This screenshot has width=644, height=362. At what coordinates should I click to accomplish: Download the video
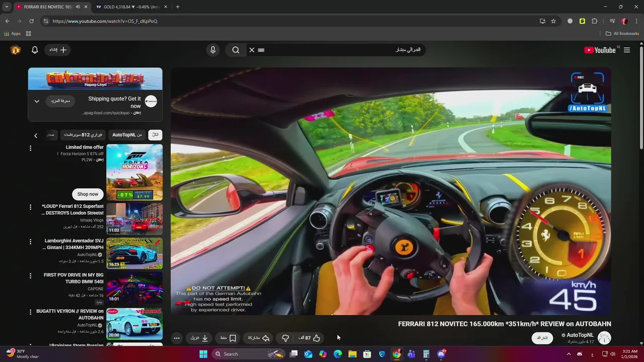pyautogui.click(x=199, y=338)
